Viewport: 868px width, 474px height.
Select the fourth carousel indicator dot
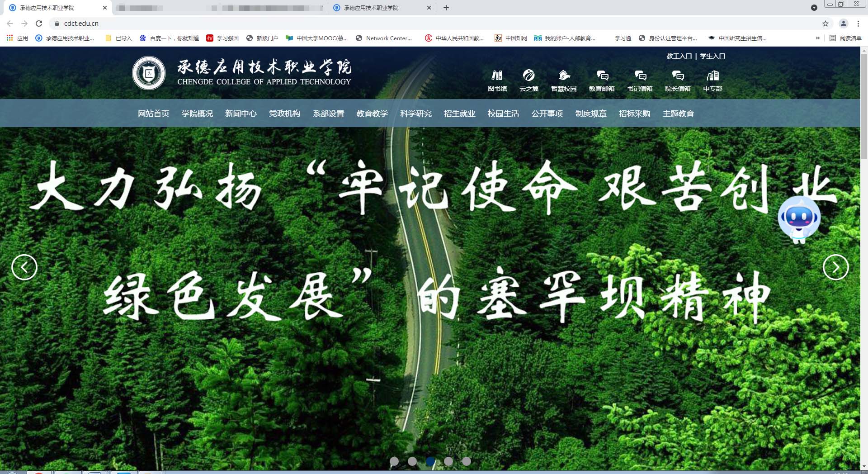point(448,461)
